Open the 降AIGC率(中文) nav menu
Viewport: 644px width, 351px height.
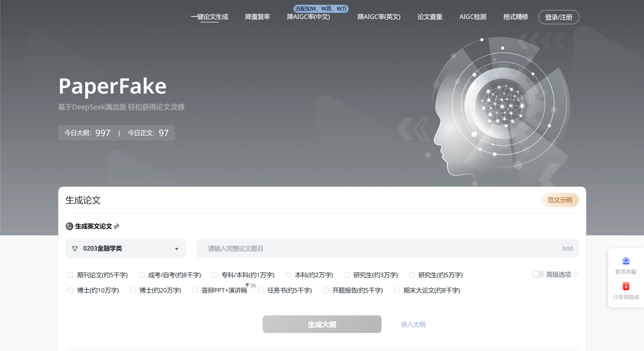308,17
